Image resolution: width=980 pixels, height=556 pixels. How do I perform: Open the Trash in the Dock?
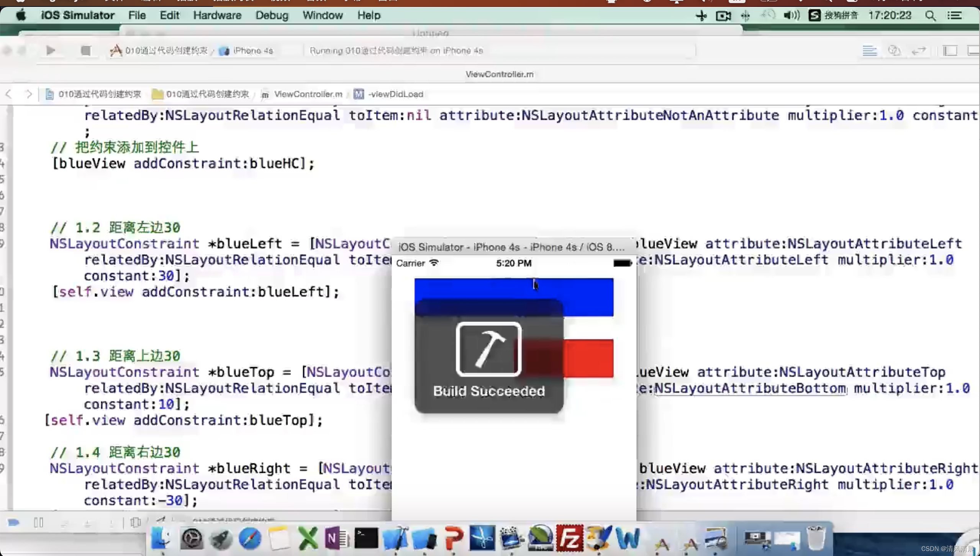(816, 538)
